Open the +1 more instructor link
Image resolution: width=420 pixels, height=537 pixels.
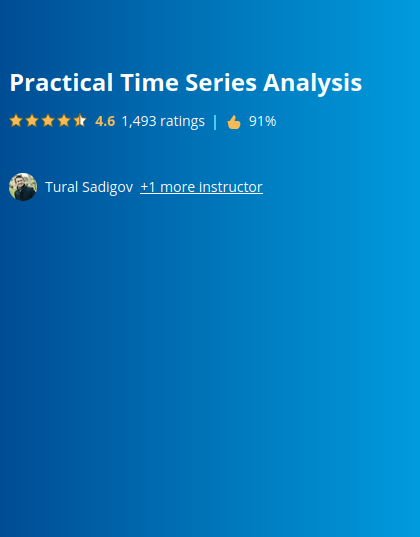[201, 187]
